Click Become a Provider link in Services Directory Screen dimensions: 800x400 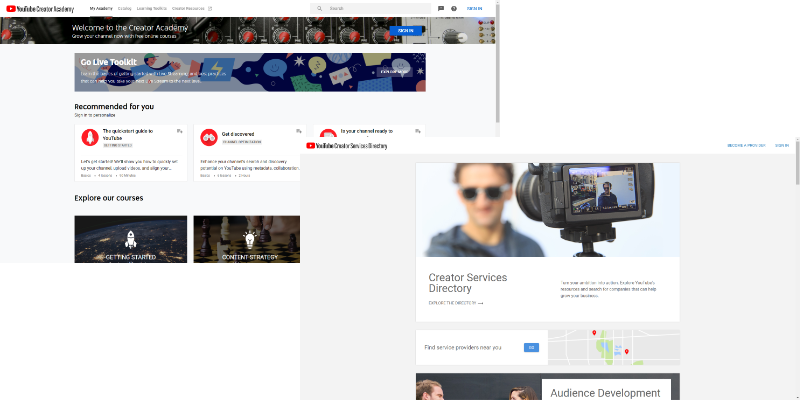[x=746, y=145]
